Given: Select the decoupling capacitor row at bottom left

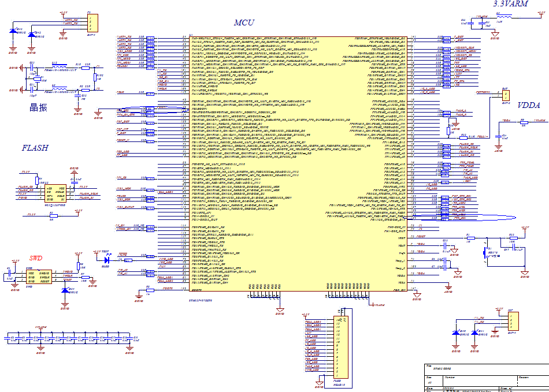Looking at the screenshot, I should coord(69,339).
